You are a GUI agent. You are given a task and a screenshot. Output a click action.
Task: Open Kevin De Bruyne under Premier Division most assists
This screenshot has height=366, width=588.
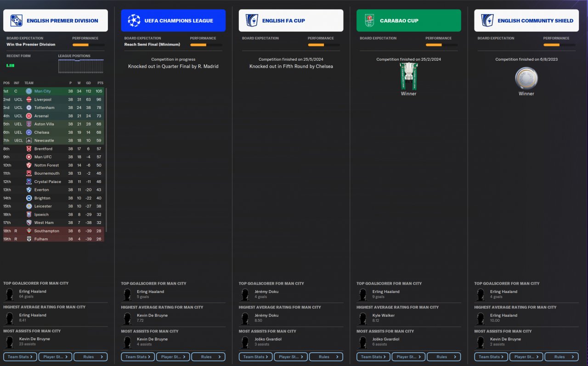tap(34, 339)
